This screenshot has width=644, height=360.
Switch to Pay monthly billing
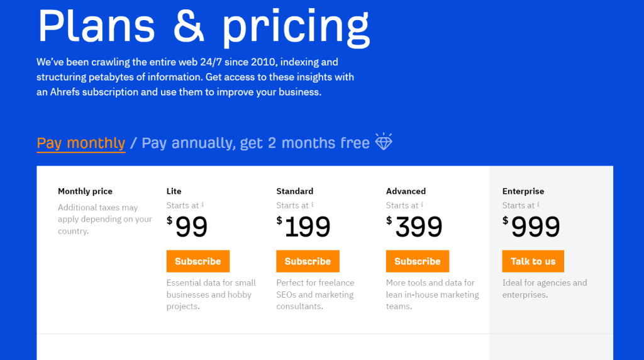(81, 143)
